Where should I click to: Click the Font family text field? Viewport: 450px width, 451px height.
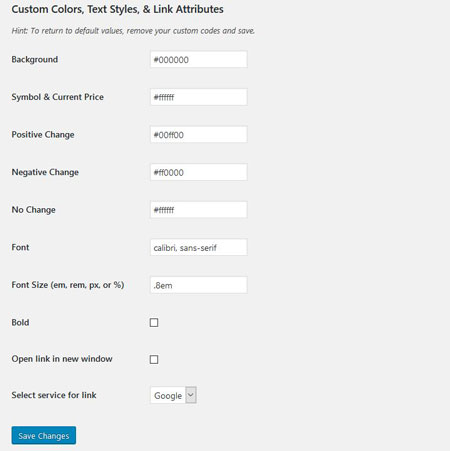[199, 247]
